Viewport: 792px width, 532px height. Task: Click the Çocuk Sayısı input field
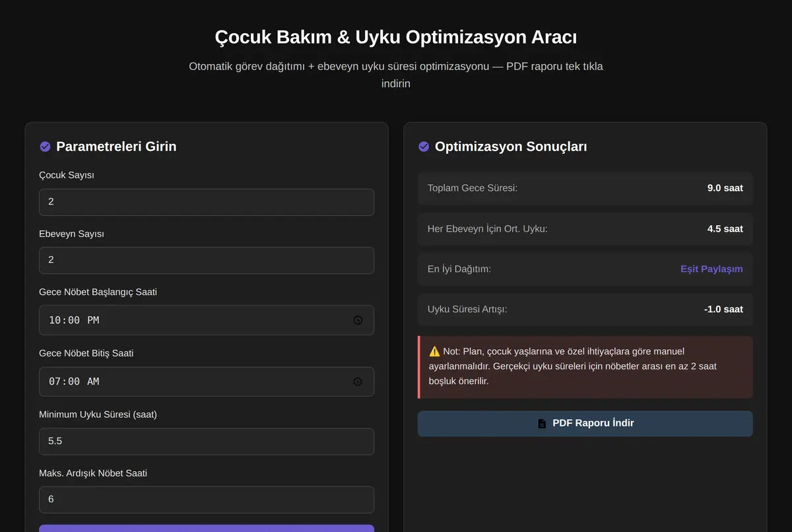(x=207, y=202)
